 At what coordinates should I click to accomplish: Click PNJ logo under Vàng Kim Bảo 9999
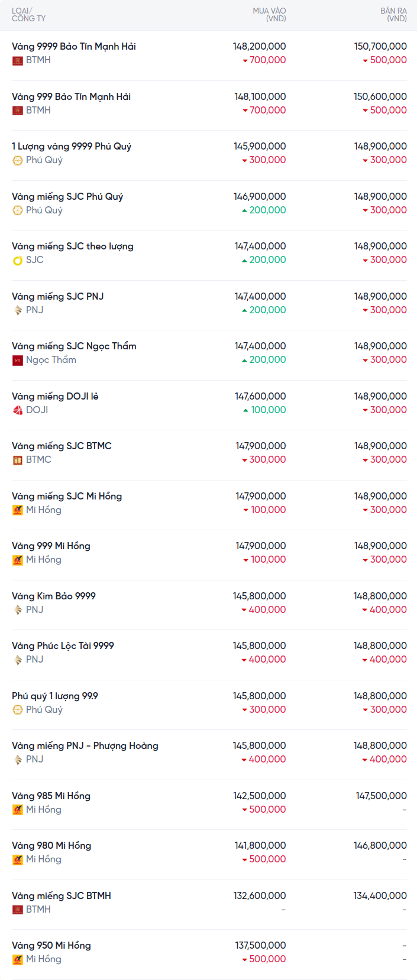click(x=18, y=610)
